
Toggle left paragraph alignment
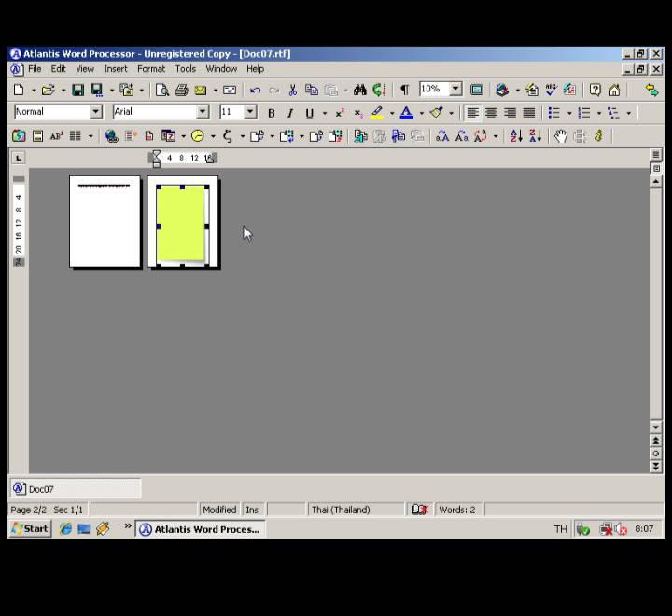(472, 113)
